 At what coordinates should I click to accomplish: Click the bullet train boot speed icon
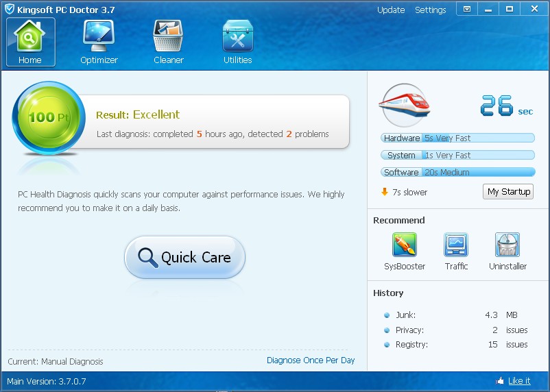point(405,105)
